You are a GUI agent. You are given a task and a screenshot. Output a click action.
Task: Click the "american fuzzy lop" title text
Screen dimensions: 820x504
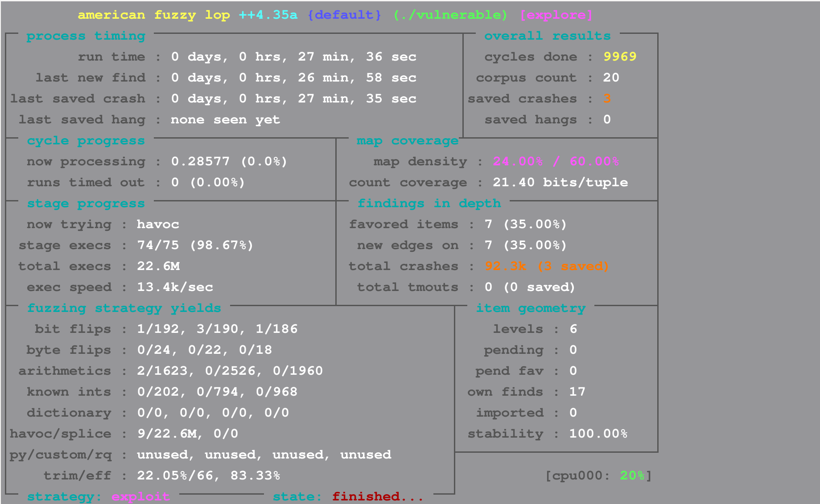(x=154, y=15)
